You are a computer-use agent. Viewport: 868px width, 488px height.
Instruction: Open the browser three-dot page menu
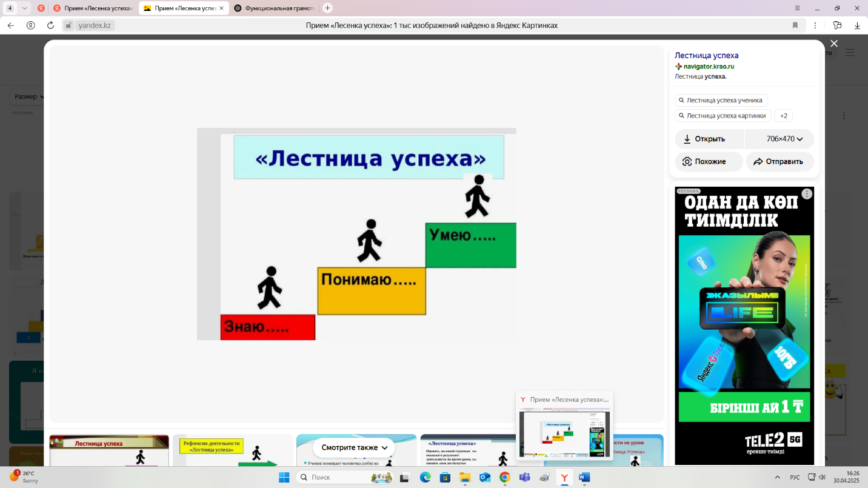point(815,25)
